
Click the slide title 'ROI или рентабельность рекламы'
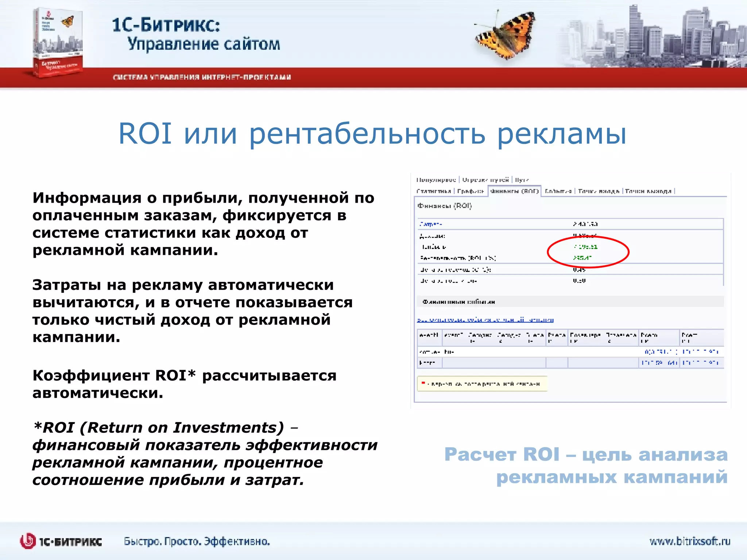point(372,134)
